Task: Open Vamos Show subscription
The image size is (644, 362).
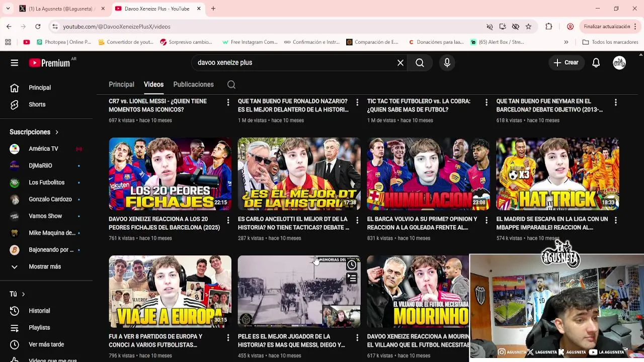Action: [x=46, y=216]
